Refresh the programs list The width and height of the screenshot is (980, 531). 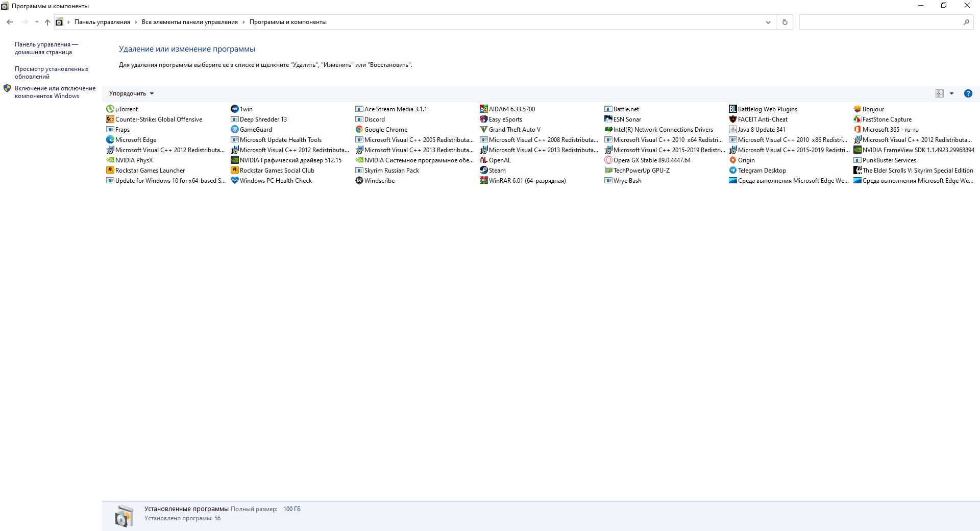[x=785, y=22]
